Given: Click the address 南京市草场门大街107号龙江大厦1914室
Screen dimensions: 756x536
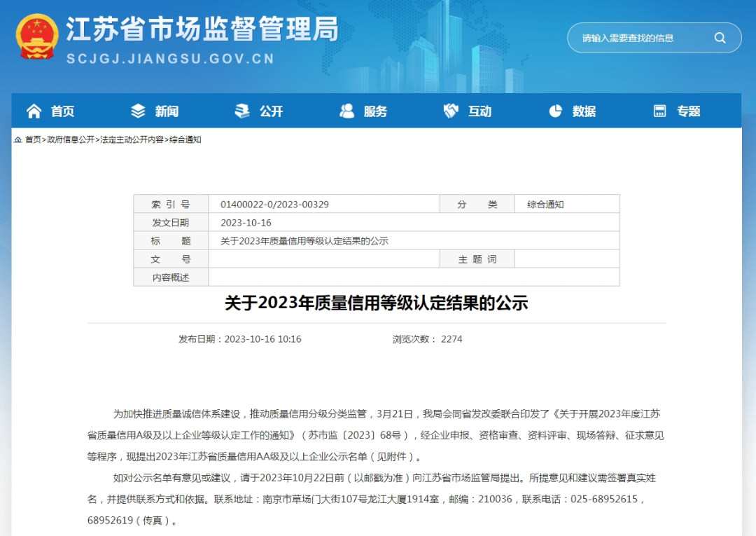Looking at the screenshot, I should (351, 499).
